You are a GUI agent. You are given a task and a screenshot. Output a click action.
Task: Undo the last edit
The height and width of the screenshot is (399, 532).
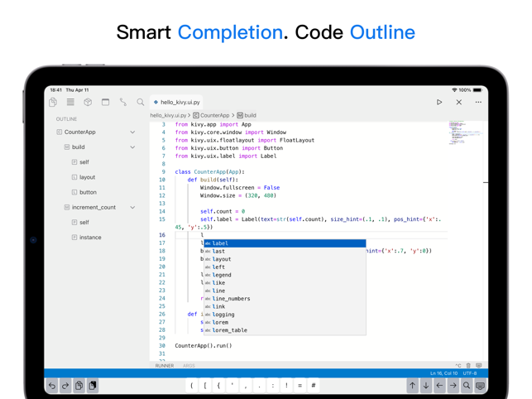point(52,386)
